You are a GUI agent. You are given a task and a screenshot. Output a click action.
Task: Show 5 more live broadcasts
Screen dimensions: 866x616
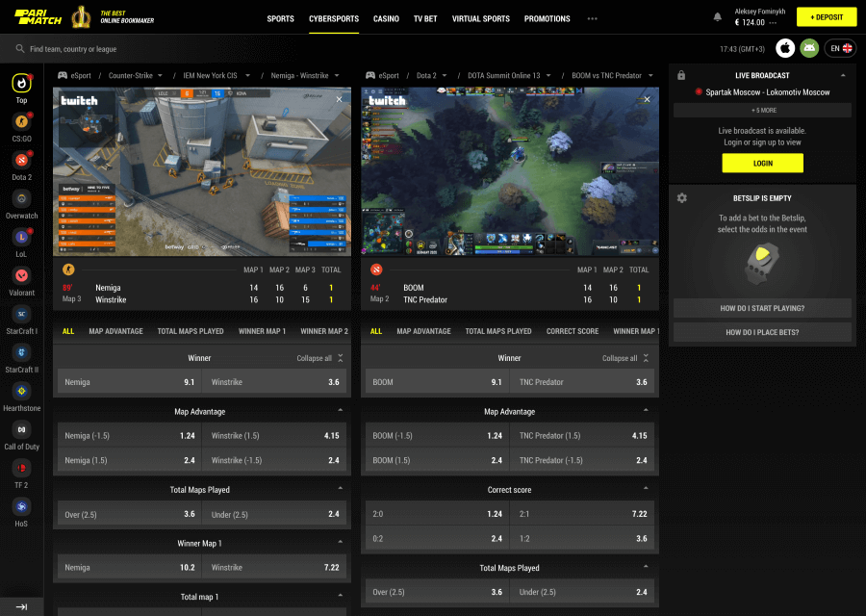[x=762, y=111]
